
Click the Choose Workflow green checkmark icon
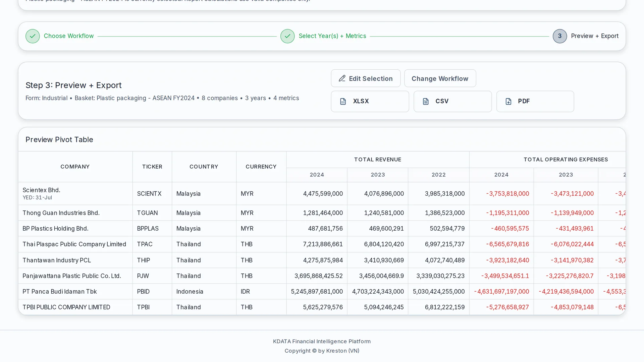point(33,36)
